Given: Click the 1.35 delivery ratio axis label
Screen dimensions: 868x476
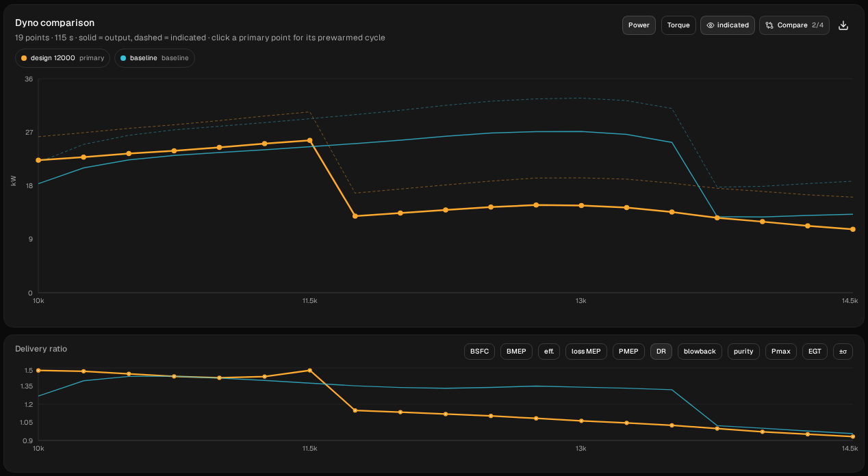Looking at the screenshot, I should [x=27, y=386].
